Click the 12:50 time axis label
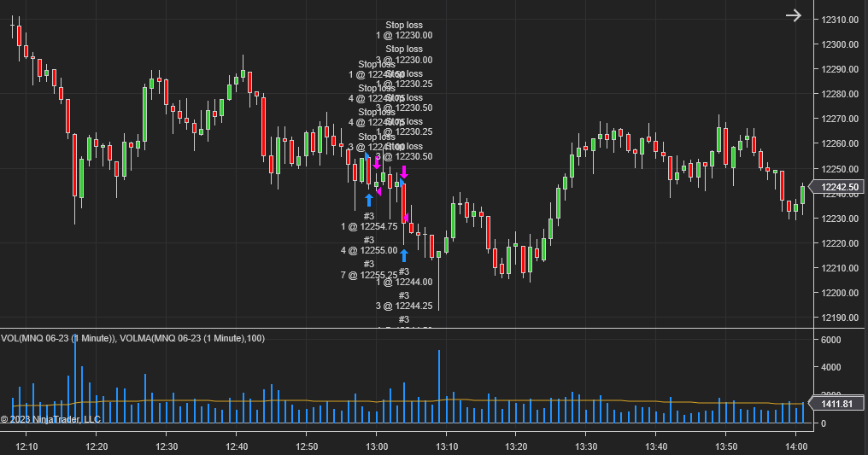Screen dimensions: 868x455 (307, 446)
